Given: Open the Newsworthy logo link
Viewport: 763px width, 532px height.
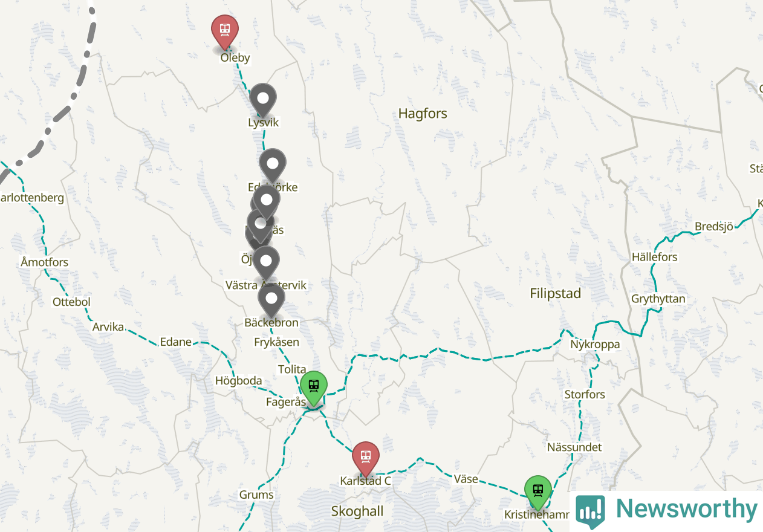Looking at the screenshot, I should (667, 510).
